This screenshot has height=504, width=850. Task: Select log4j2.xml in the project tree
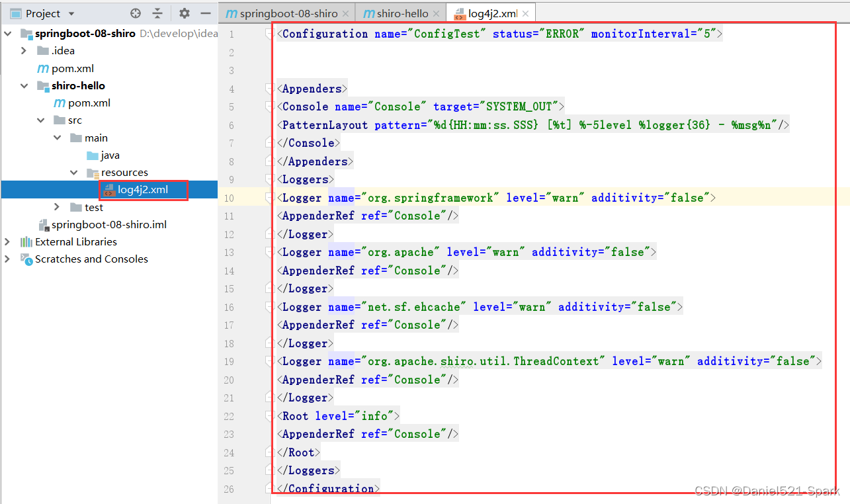pos(136,190)
